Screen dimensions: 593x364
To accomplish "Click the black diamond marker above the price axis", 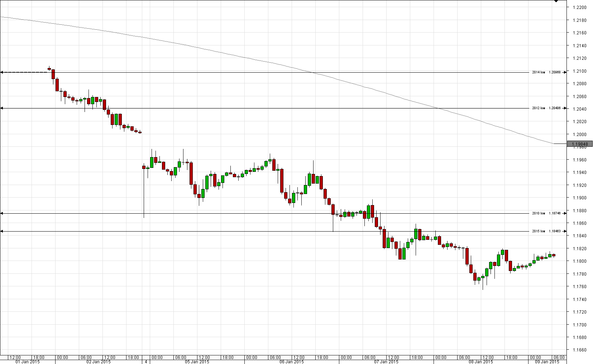I will pos(556,1).
